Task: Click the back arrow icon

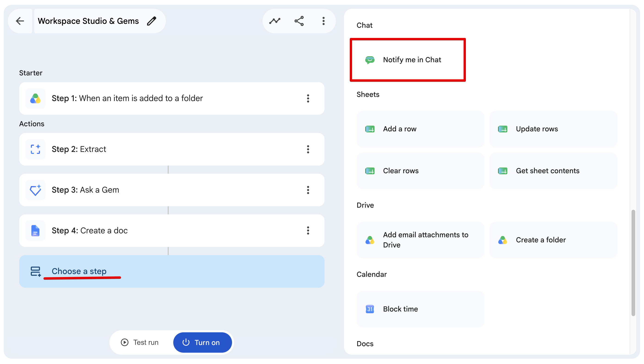Action: click(20, 21)
